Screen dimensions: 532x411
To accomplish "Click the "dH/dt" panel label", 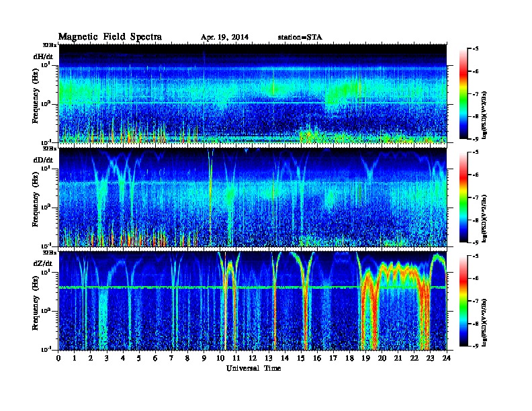I will [43, 57].
